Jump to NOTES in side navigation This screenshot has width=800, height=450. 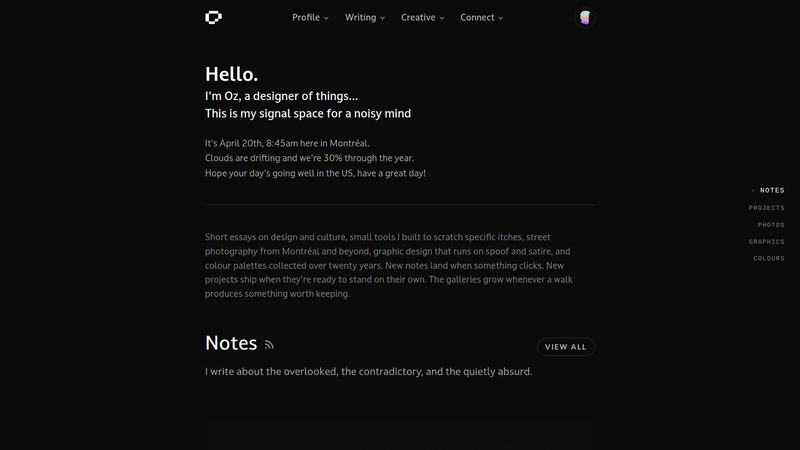(x=772, y=190)
